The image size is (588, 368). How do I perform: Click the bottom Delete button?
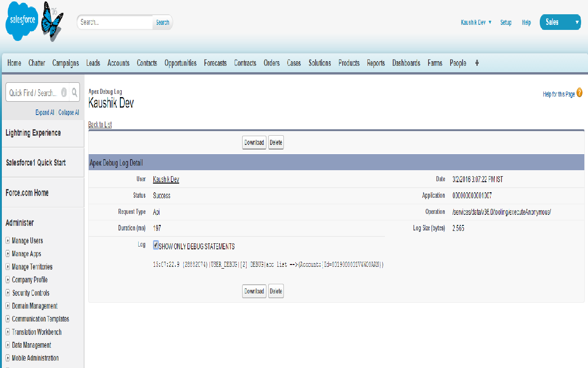pos(276,291)
